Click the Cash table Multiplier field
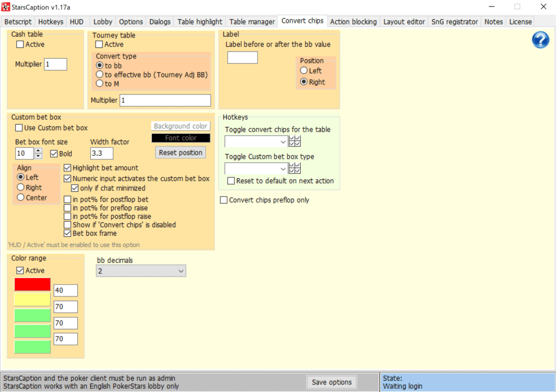556x392 pixels. coord(55,64)
